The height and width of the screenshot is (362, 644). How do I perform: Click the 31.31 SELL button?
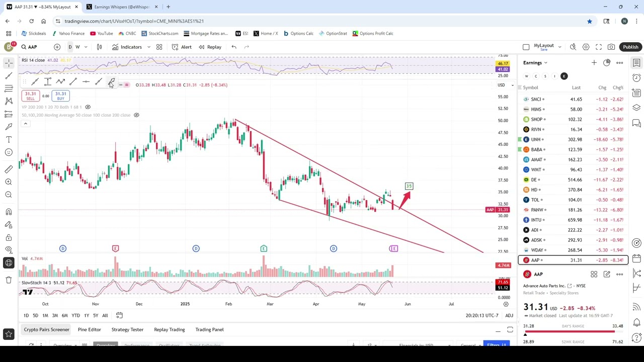point(30,96)
